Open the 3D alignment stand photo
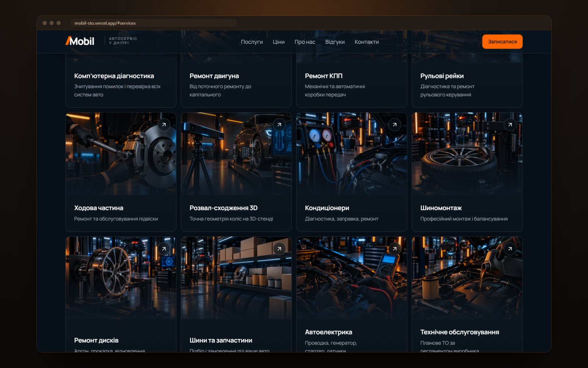588x368 pixels. 236,154
